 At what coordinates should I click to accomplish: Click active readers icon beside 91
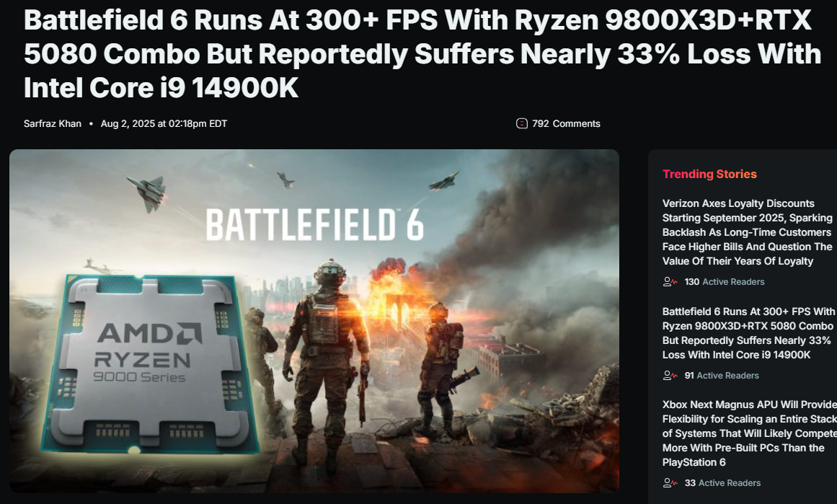tap(670, 376)
